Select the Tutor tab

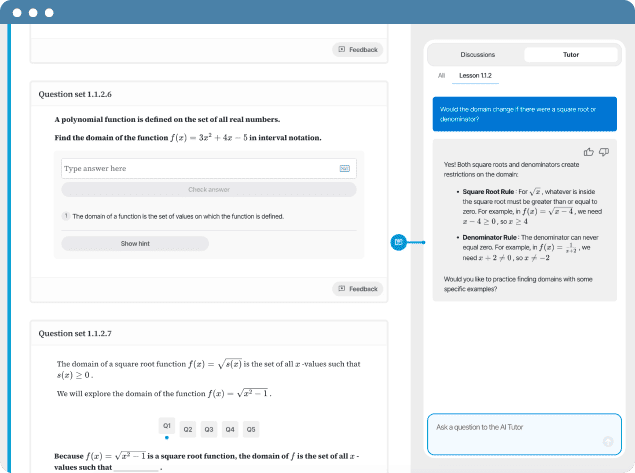pos(570,55)
